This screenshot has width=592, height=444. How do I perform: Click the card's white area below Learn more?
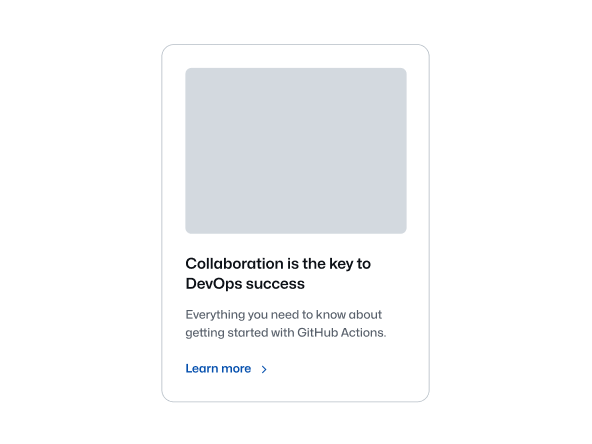[x=296, y=389]
